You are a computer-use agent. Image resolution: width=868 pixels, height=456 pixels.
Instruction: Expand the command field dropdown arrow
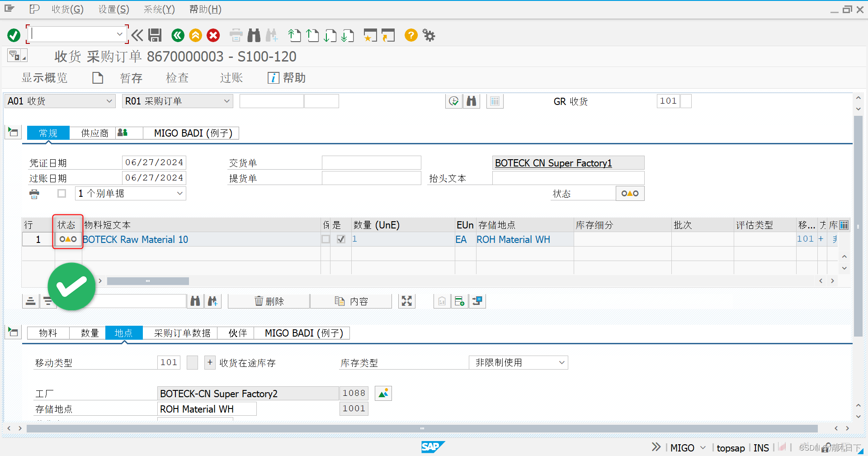pos(119,34)
